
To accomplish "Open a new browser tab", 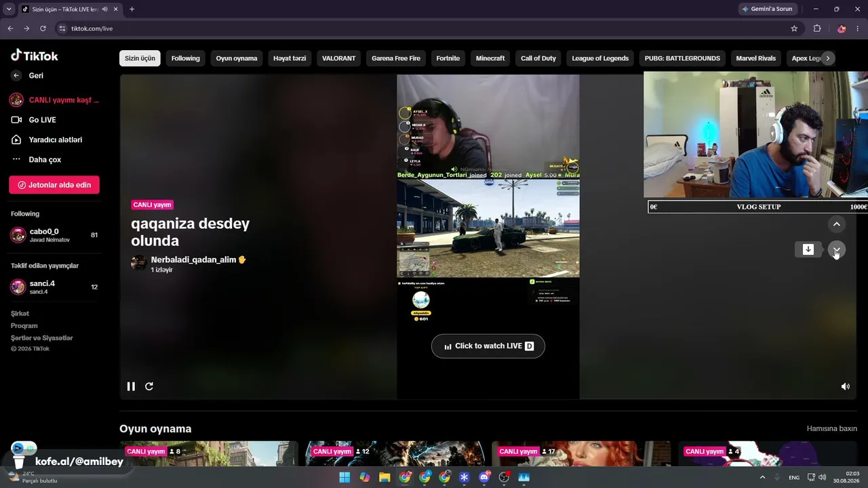I will [x=132, y=9].
